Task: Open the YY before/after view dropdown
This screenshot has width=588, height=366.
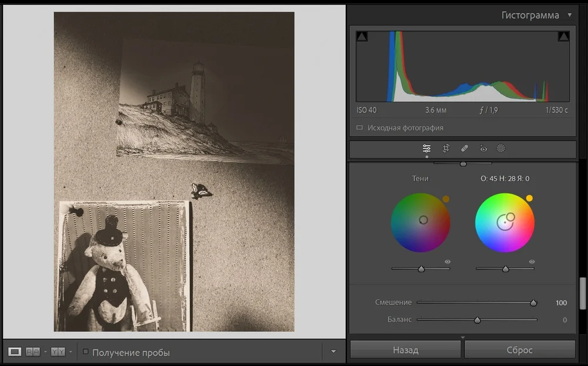Action: 70,352
